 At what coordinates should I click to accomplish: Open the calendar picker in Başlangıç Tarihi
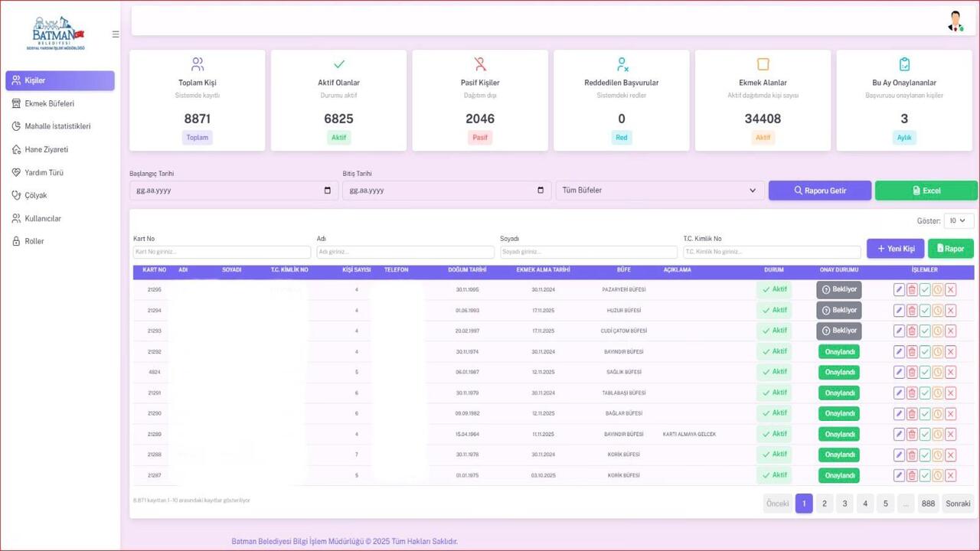[328, 191]
